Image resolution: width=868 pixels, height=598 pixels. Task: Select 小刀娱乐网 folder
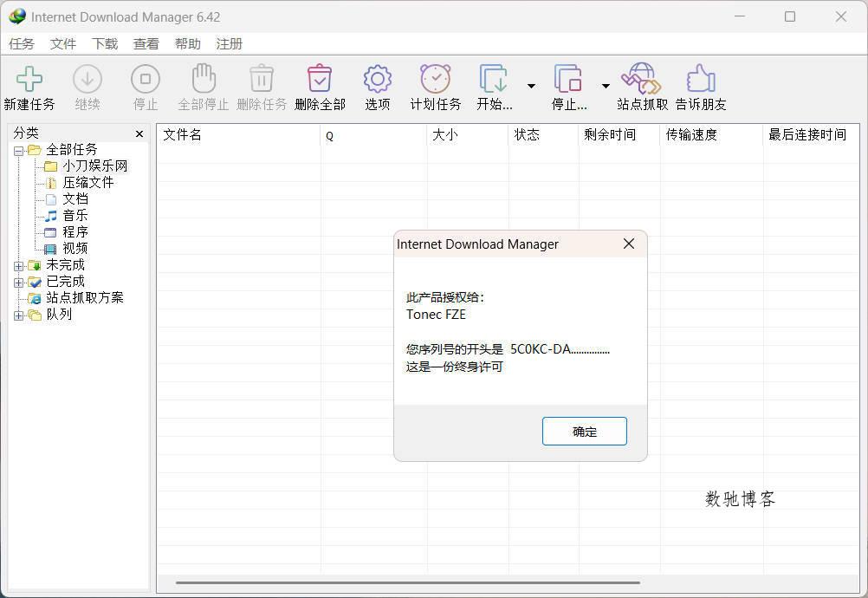[94, 166]
